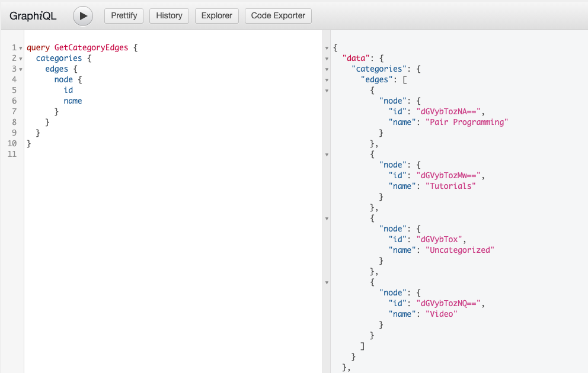The width and height of the screenshot is (588, 373).
Task: Collapse the Video node in results
Action: coord(327,282)
